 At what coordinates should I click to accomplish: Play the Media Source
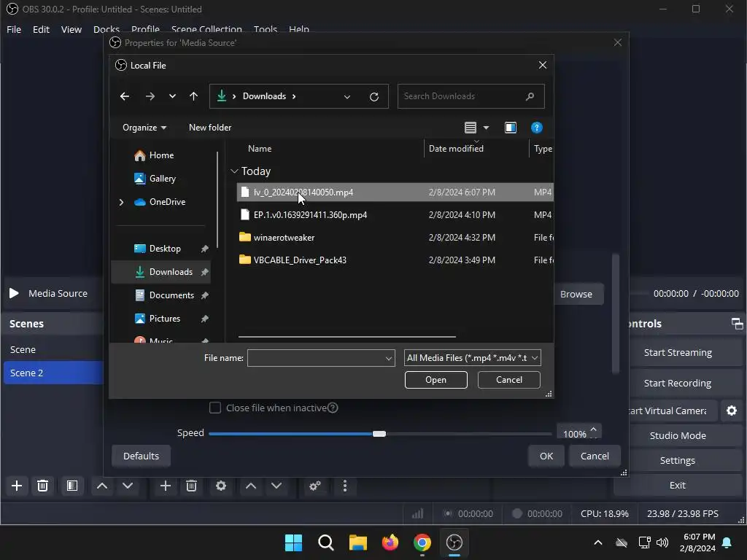point(15,293)
